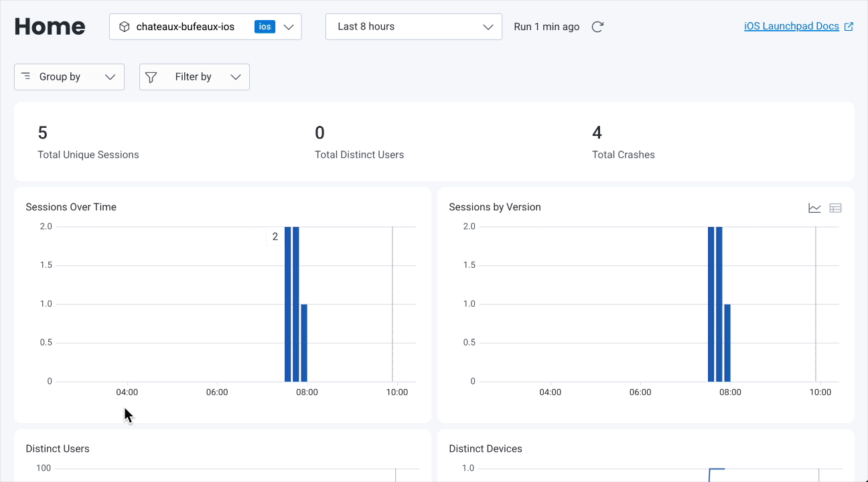Screen dimensions: 868x482
Task: Open the iOS Launchpad Docs link
Action: [791, 27]
